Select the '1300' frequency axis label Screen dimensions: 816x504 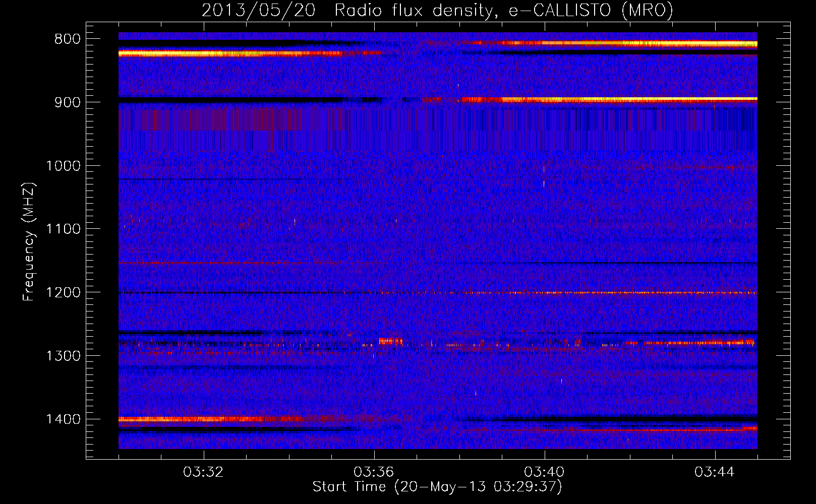click(63, 356)
